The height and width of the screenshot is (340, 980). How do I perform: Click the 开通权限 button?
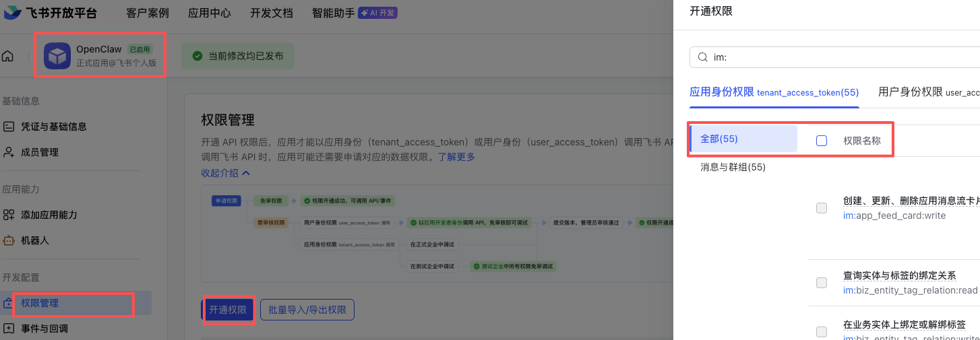coord(228,310)
